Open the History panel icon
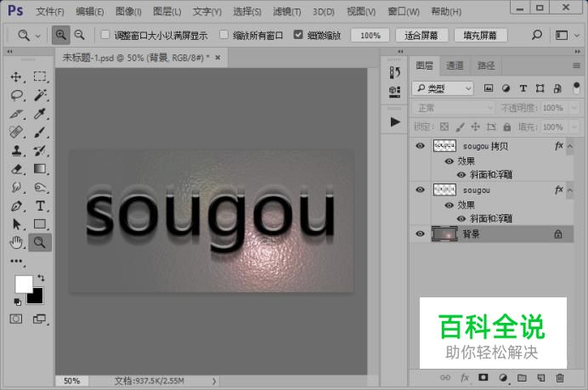The width and height of the screenshot is (588, 390). (x=394, y=72)
